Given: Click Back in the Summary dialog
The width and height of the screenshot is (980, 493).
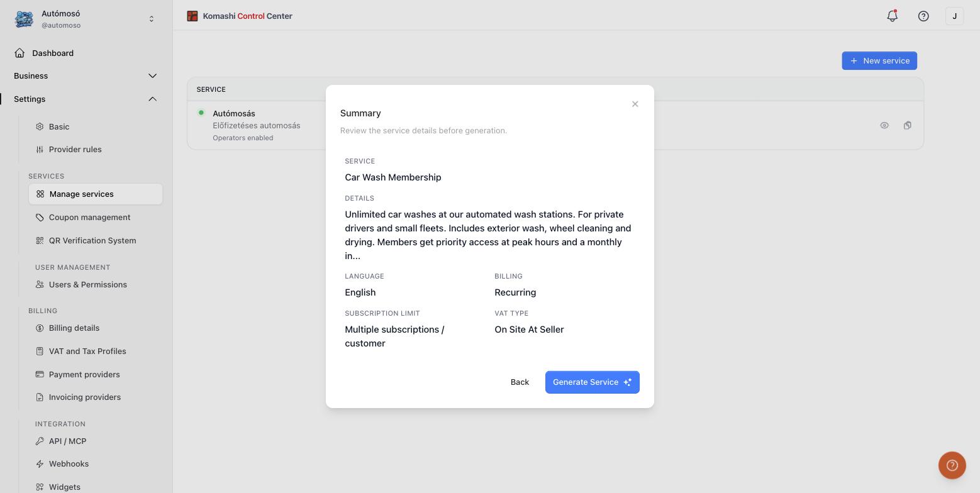Looking at the screenshot, I should click(x=520, y=382).
